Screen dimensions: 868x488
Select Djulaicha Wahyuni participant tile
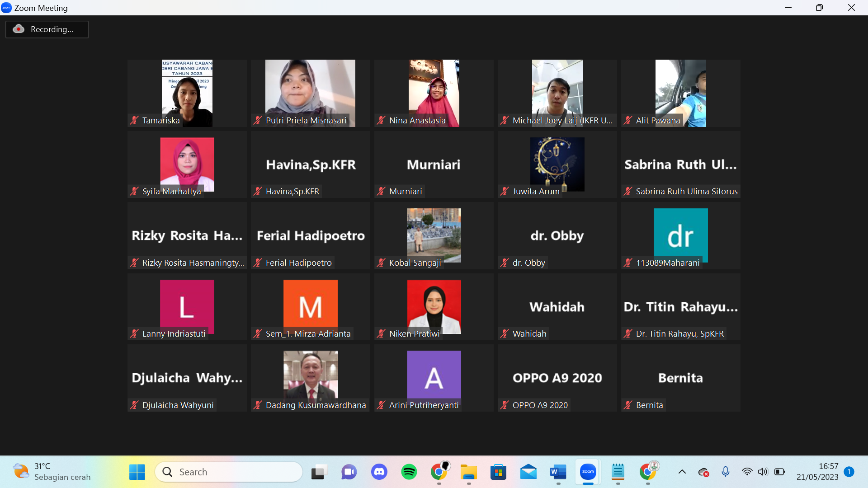point(187,378)
